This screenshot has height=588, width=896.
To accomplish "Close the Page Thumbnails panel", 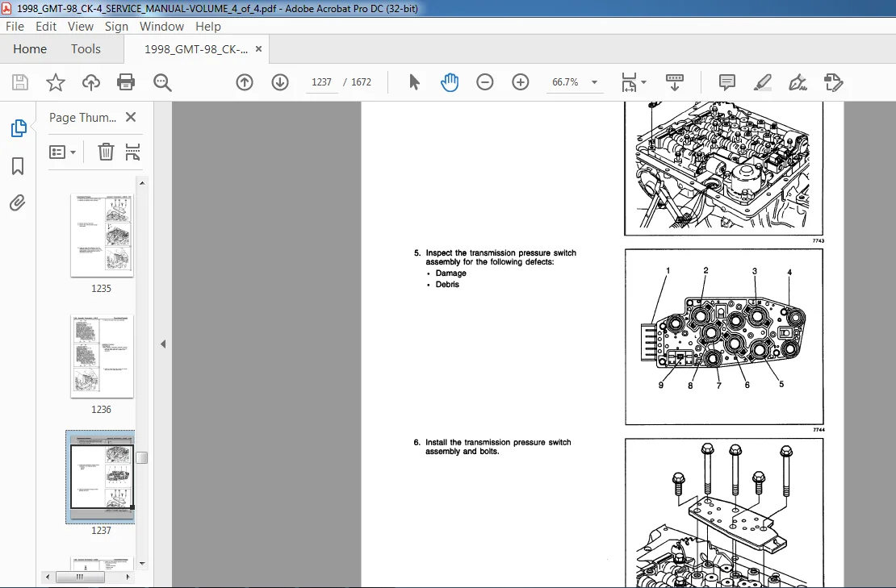I will [131, 117].
